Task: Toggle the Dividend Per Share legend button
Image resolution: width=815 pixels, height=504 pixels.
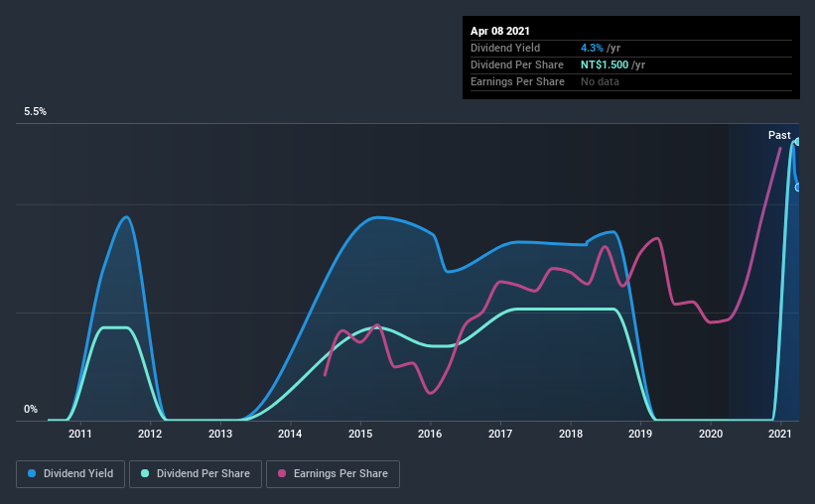Action: [196, 474]
